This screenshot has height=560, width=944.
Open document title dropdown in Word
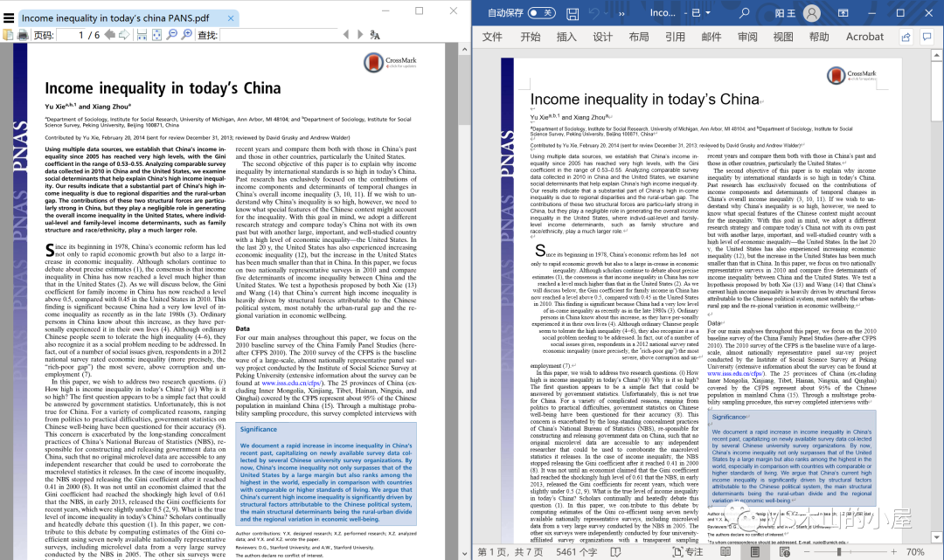(708, 12)
